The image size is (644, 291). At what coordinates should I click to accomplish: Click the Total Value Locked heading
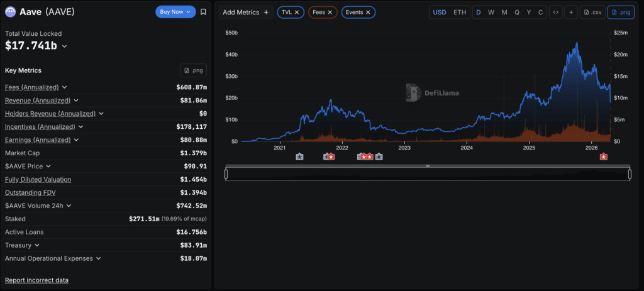tap(33, 34)
